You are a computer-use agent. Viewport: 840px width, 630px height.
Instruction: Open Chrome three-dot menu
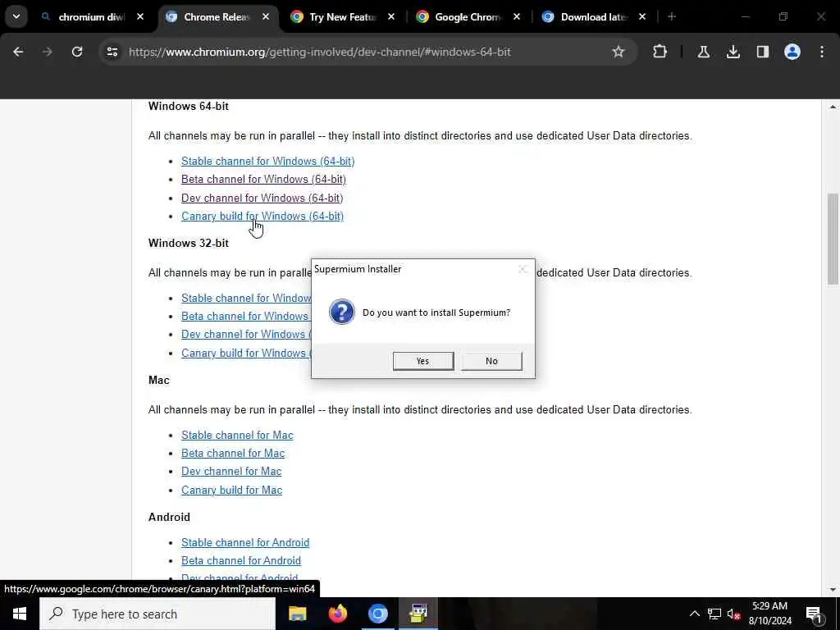coord(822,52)
